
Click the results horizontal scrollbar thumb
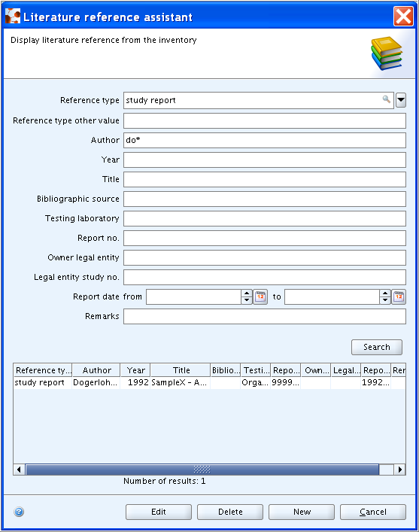(x=202, y=470)
